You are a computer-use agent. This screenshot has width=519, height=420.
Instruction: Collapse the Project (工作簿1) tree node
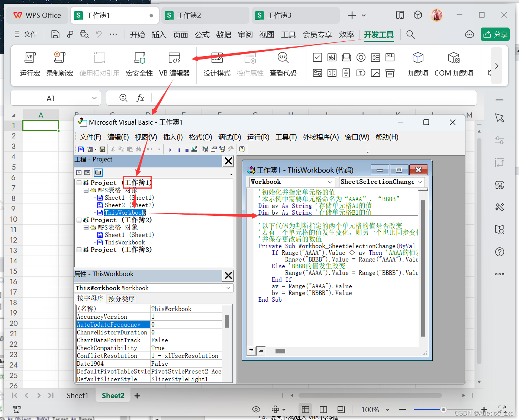[x=79, y=183]
